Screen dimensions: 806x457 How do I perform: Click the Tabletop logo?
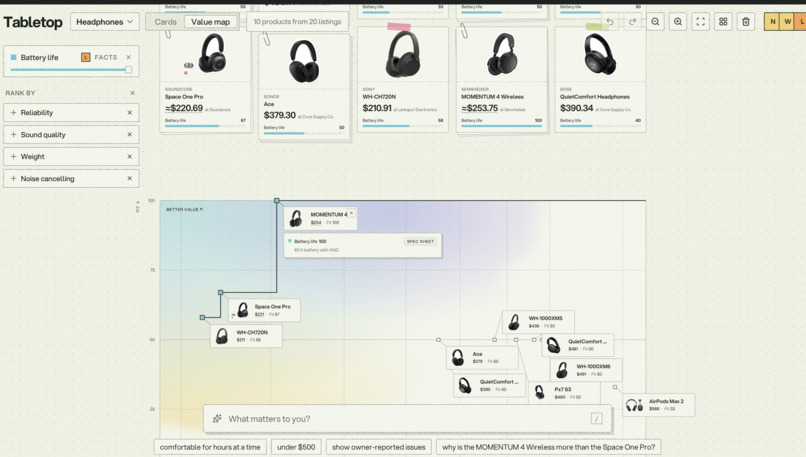(33, 22)
